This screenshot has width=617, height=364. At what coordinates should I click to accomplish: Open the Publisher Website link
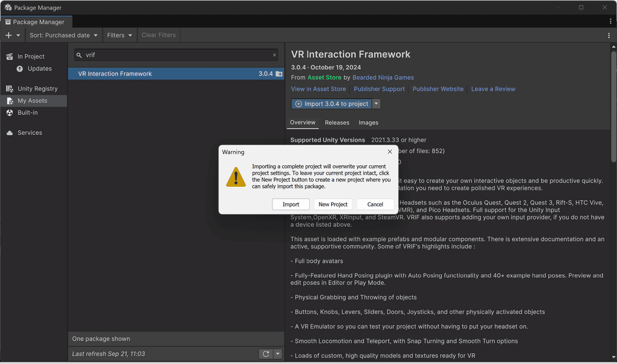[438, 89]
